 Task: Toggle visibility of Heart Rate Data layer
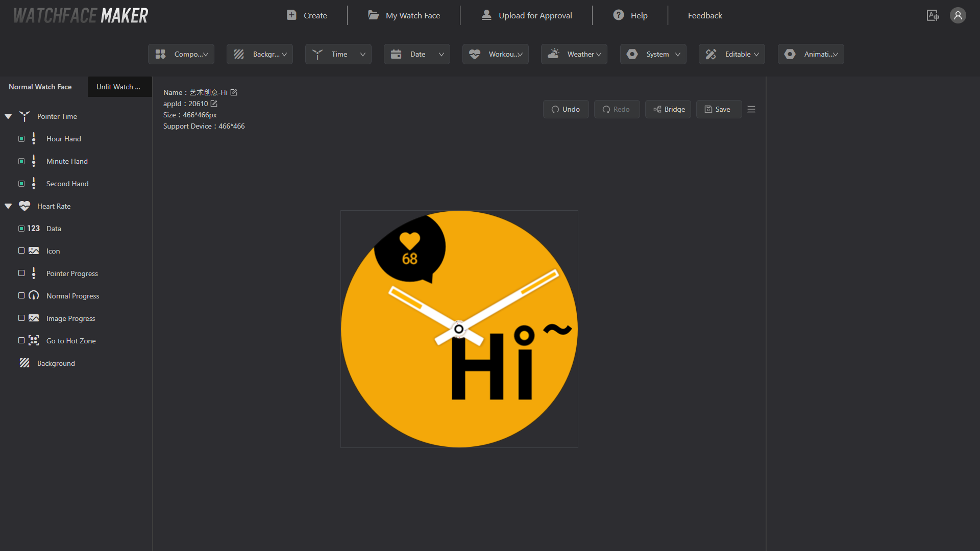tap(21, 228)
